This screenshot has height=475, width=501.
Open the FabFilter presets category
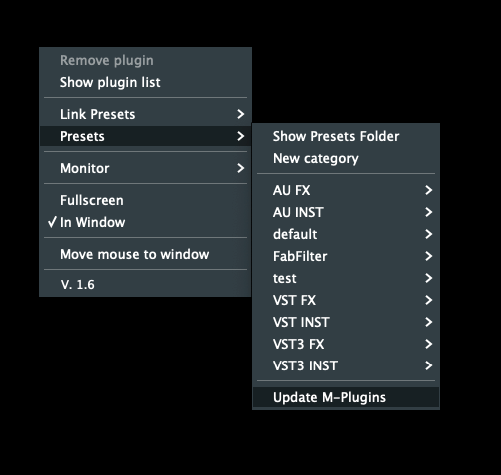(x=346, y=256)
